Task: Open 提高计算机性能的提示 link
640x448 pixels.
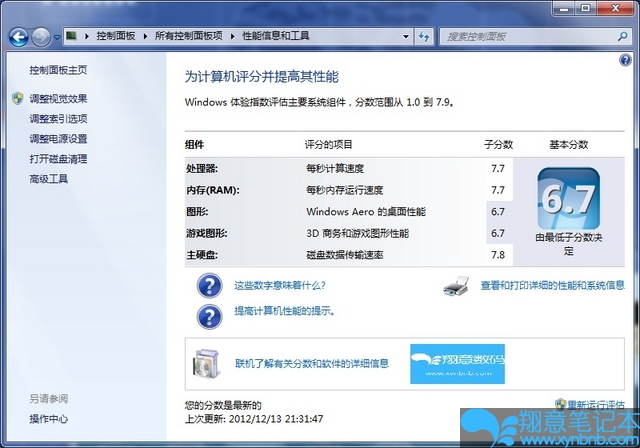Action: (x=284, y=311)
